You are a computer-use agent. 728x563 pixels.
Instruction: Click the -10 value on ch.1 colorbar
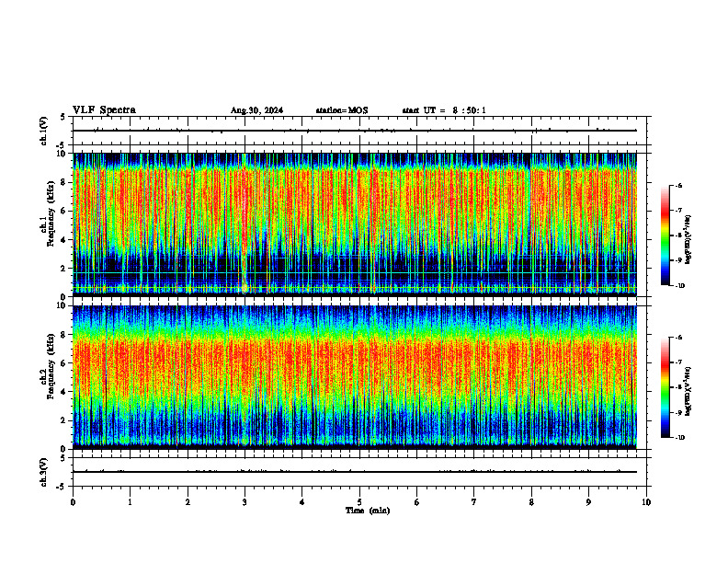679,286
